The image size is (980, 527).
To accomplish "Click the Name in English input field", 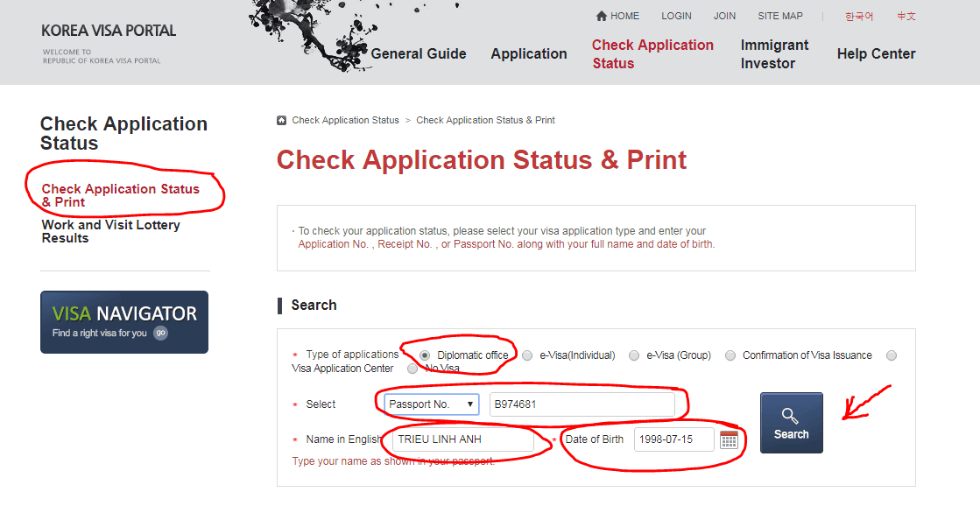I will [463, 439].
